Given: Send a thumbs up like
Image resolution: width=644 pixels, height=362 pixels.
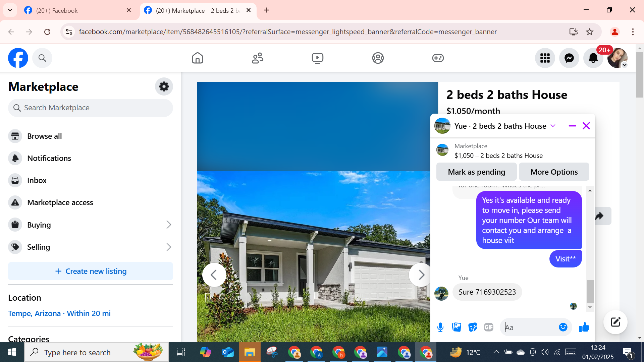Looking at the screenshot, I should click(584, 327).
